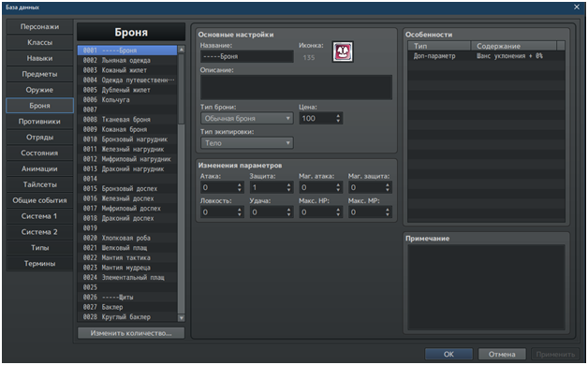The width and height of the screenshot is (588, 365).
Task: Select list row 0010 Бронзовый нагрудник
Action: [x=127, y=139]
